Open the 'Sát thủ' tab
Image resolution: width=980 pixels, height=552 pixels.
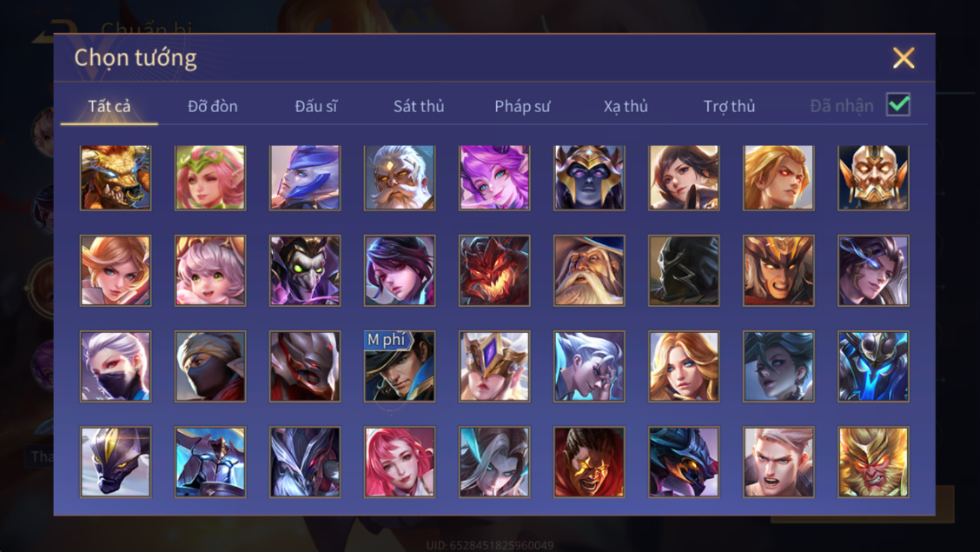tap(419, 106)
